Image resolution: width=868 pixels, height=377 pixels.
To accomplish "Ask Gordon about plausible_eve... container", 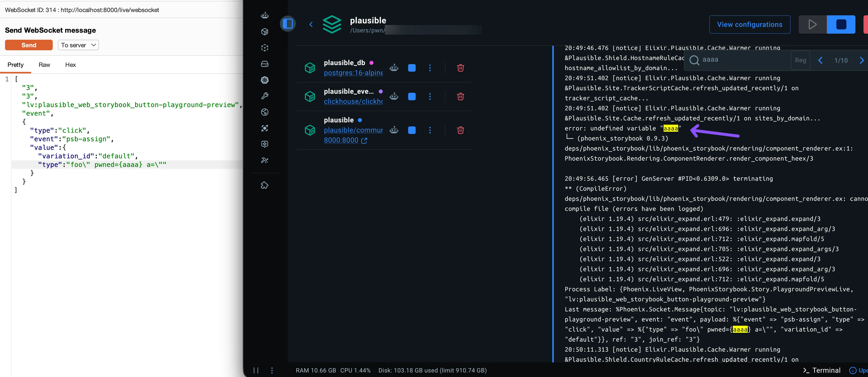I will click(x=394, y=97).
